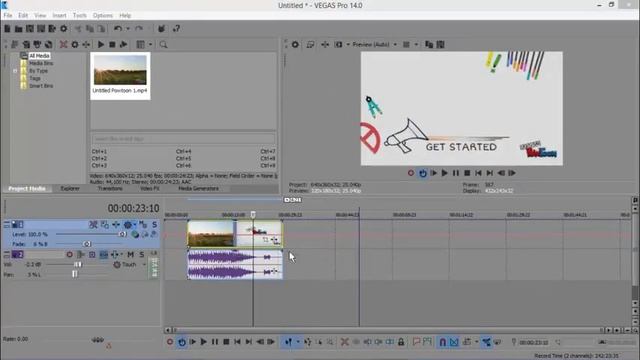Toggle external monitor preview icon
The height and width of the screenshot is (360, 640).
click(x=310, y=44)
